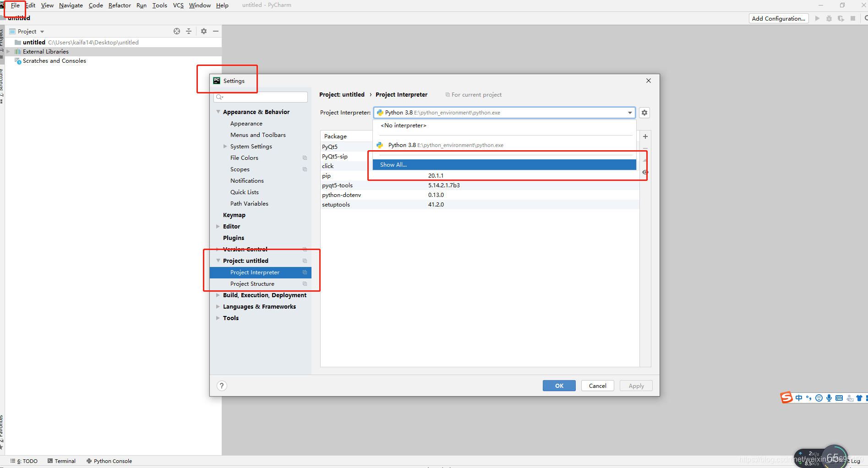
Task: Expand Build, Execution, Deployment section
Action: click(218, 295)
